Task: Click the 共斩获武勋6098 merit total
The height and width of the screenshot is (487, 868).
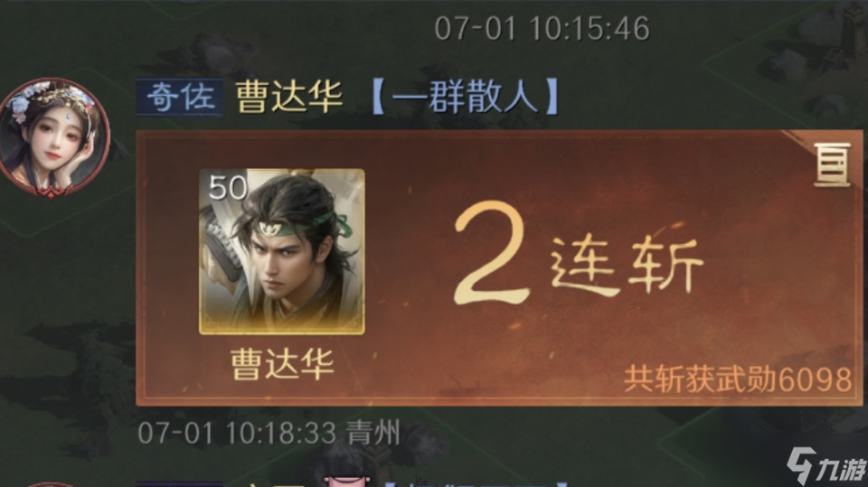Action: tap(738, 379)
